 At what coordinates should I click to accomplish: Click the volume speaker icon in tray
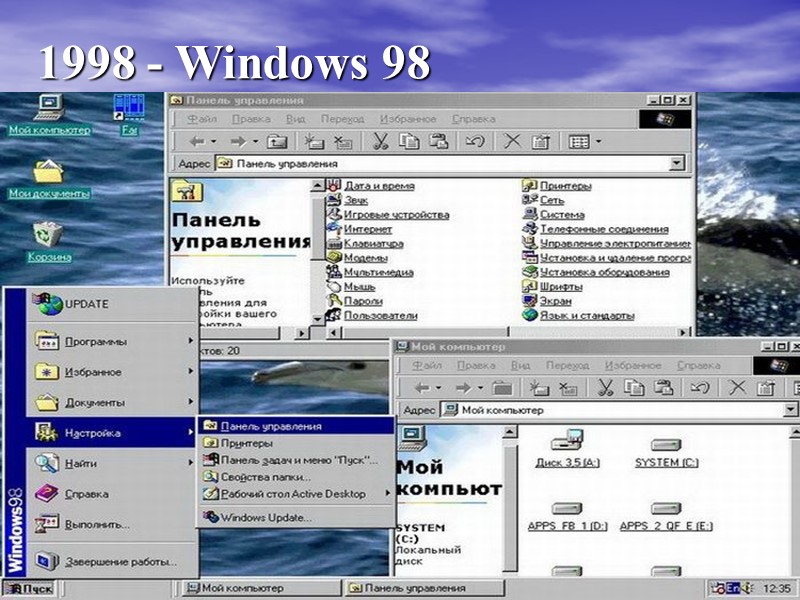point(746,588)
